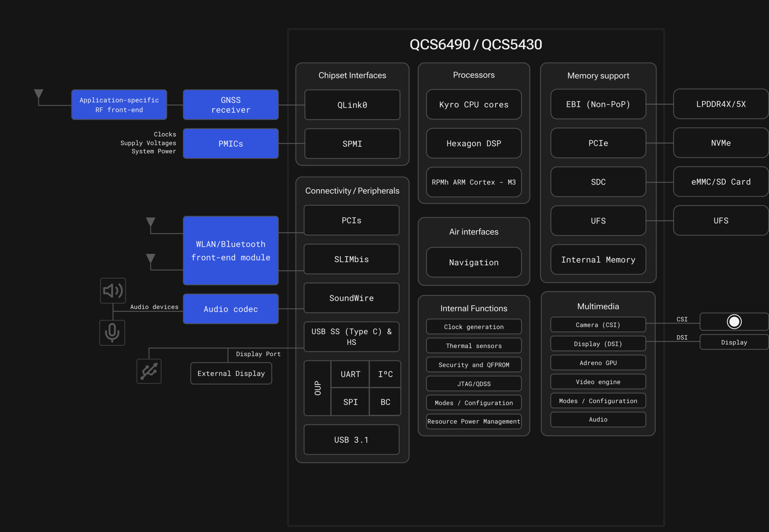Click the OUP vertical label
Viewport: 769px width, 532px height.
pyautogui.click(x=318, y=388)
